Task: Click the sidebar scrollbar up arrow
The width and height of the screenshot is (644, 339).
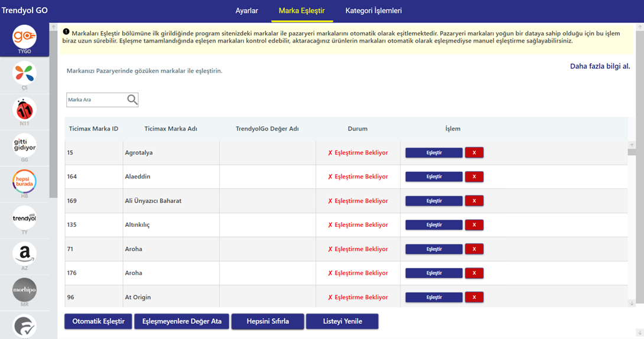Action: pyautogui.click(x=53, y=27)
